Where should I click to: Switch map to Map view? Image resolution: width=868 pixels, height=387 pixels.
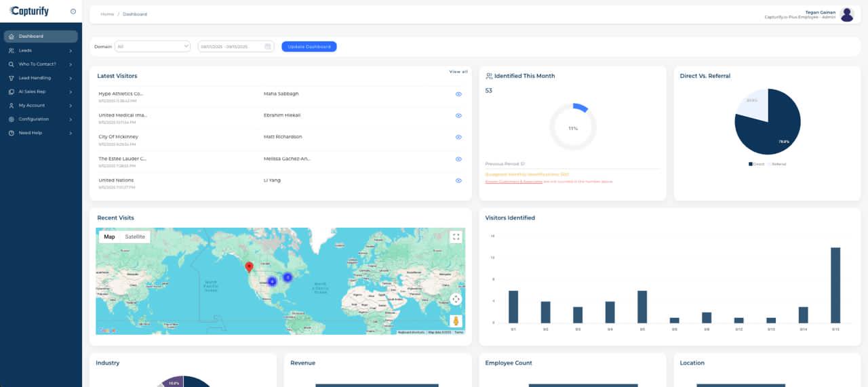(109, 237)
